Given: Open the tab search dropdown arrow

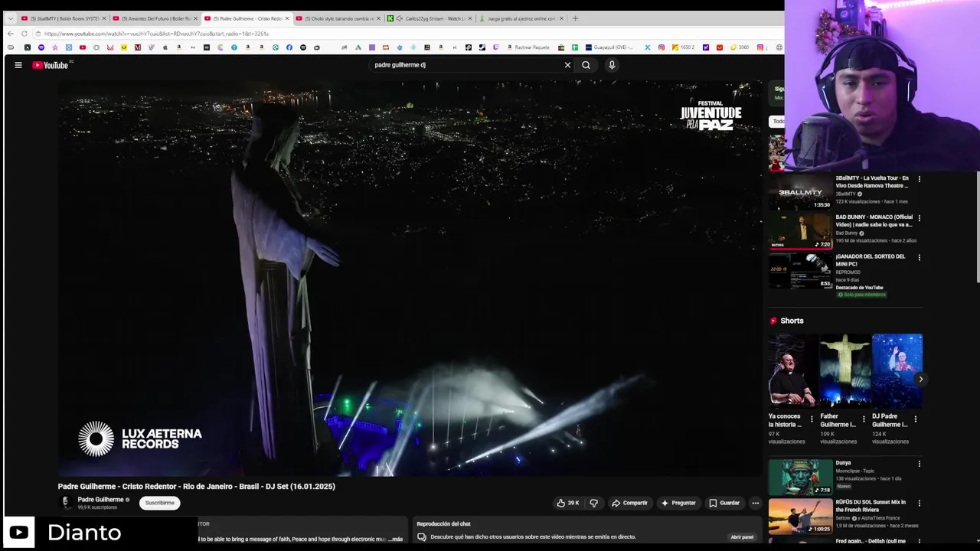Looking at the screenshot, I should (x=10, y=18).
